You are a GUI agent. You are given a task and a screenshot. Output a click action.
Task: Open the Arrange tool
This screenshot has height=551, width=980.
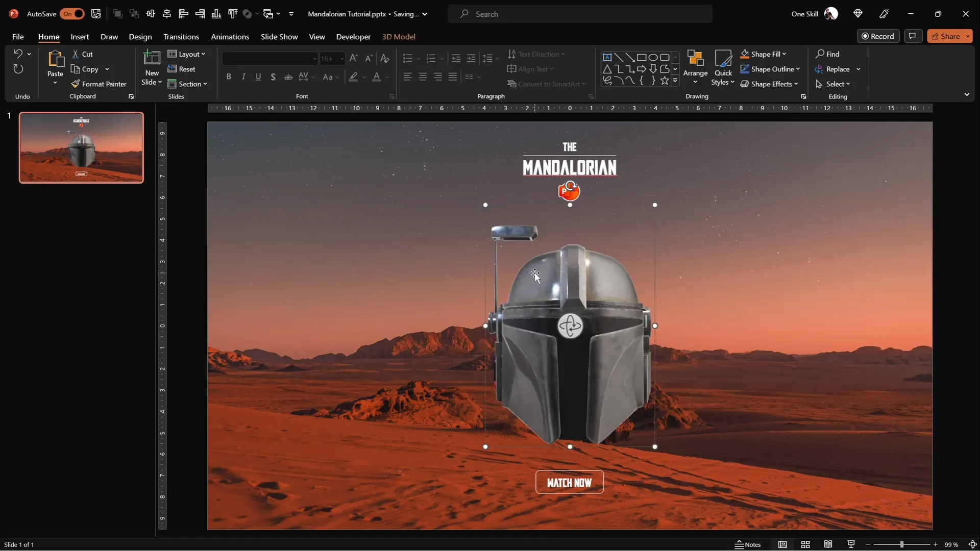click(x=695, y=67)
